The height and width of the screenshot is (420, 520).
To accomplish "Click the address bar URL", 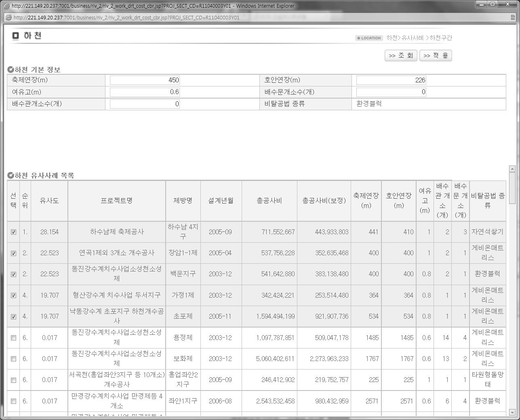I will [126, 17].
